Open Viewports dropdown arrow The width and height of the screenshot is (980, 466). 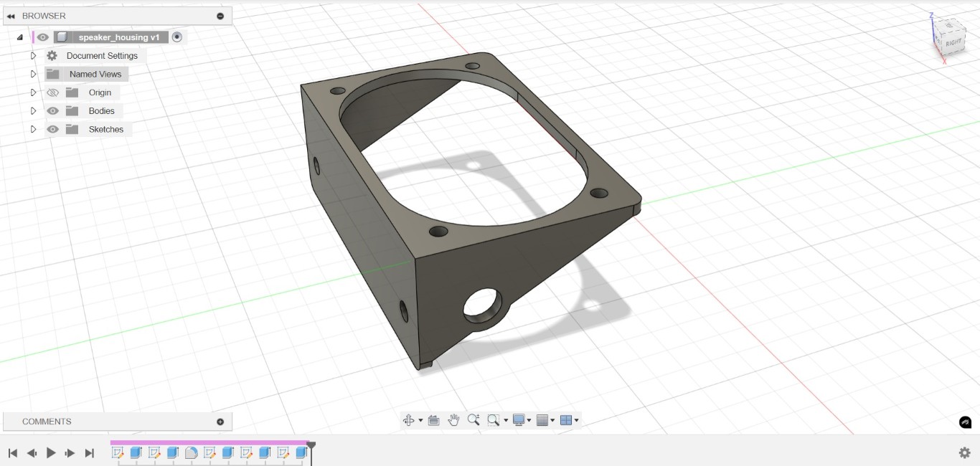(x=576, y=421)
